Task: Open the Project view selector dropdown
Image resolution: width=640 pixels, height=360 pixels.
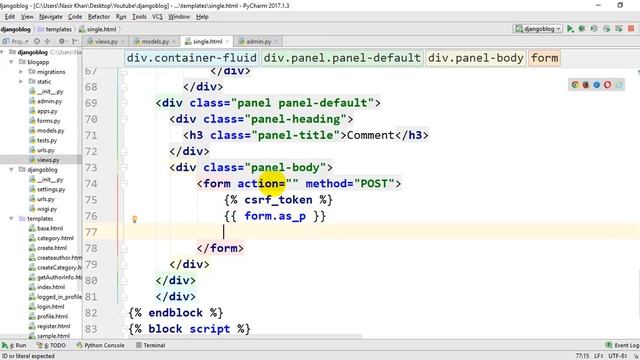Action: pyautogui.click(x=15, y=41)
